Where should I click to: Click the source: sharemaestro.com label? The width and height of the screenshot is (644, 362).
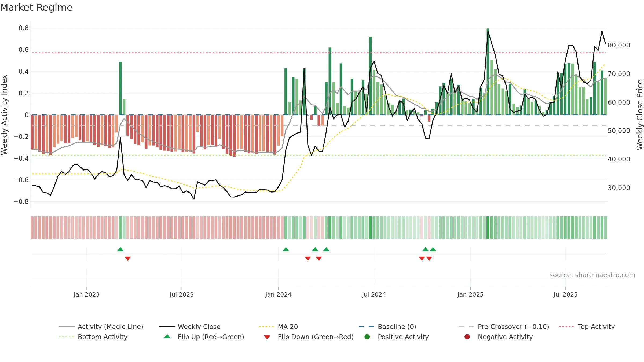click(592, 275)
